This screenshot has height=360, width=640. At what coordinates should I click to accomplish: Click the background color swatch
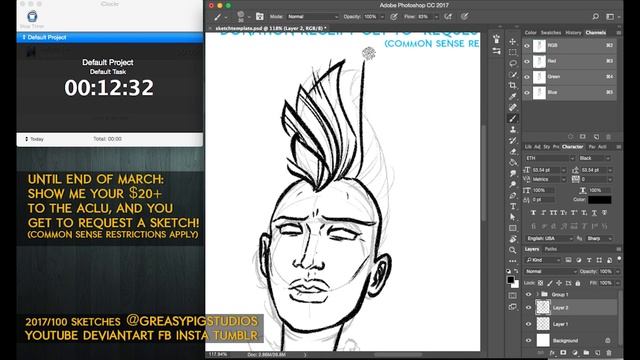point(516,284)
